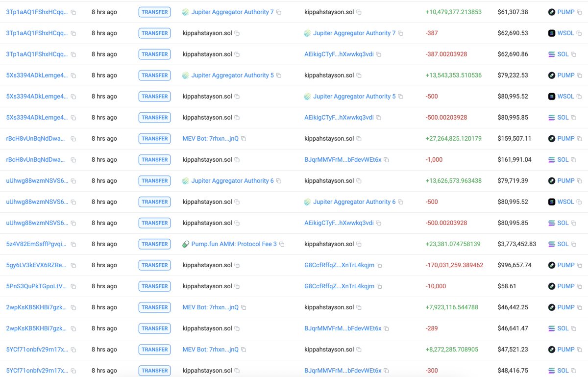
Task: Open BJqrMMVFrM...bFdevWEt6x link in the -300 row
Action: 343,371
